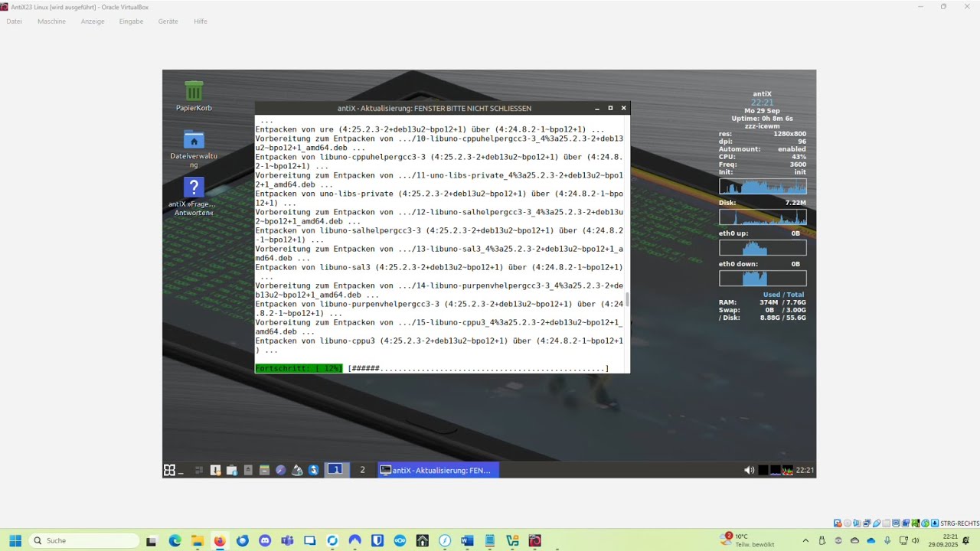
Task: Open the weather widget showing 10°C
Action: [x=749, y=540]
